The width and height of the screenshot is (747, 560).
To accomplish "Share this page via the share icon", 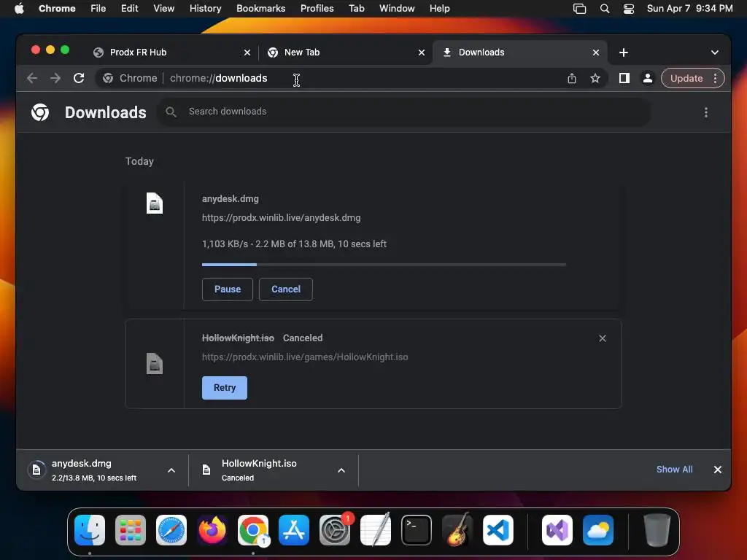I will 572,78.
